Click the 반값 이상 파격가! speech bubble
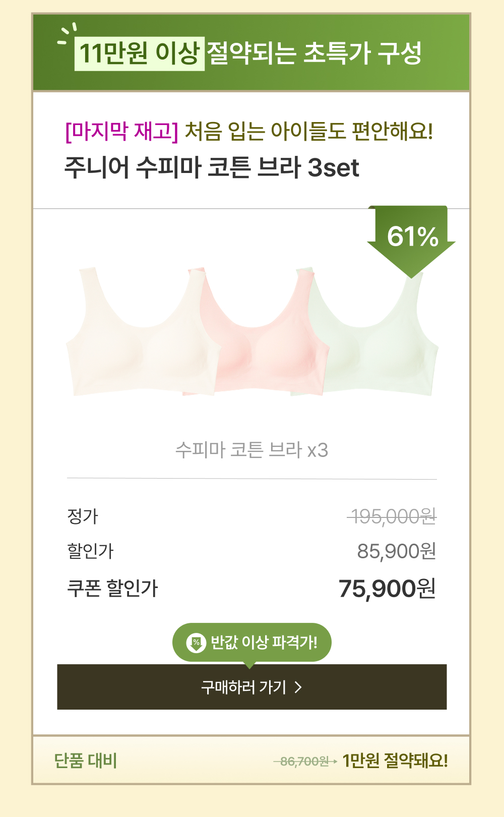Screen dimensions: 504x817 coord(252,643)
